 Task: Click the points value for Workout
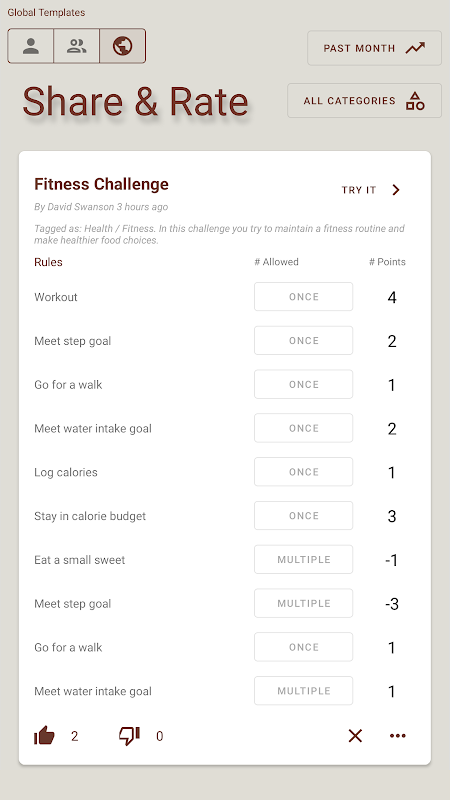[392, 297]
